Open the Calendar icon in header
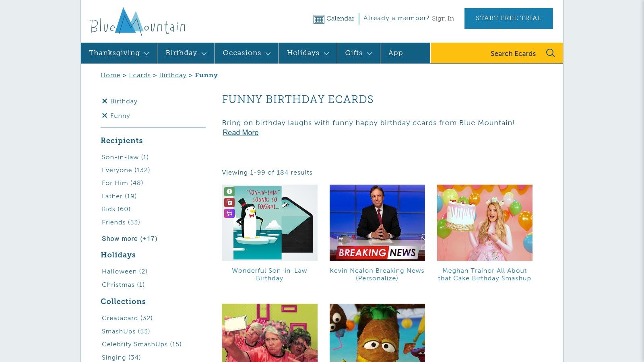The height and width of the screenshot is (362, 644). tap(319, 19)
